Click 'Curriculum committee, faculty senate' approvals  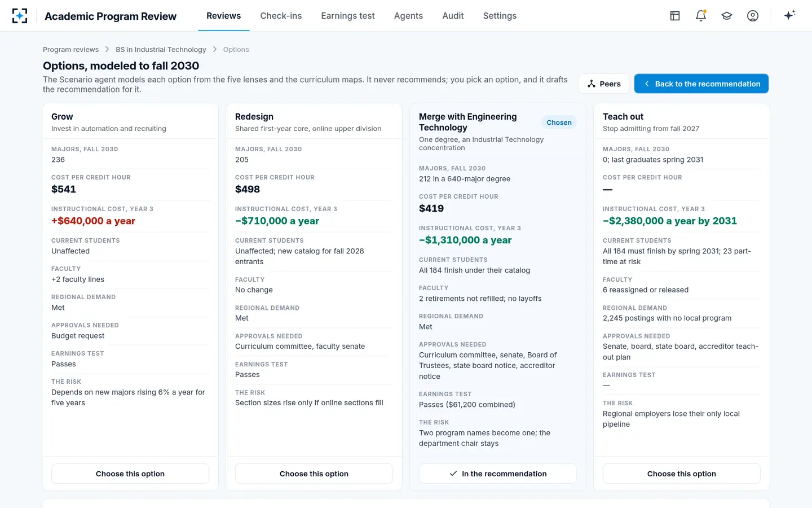click(300, 347)
